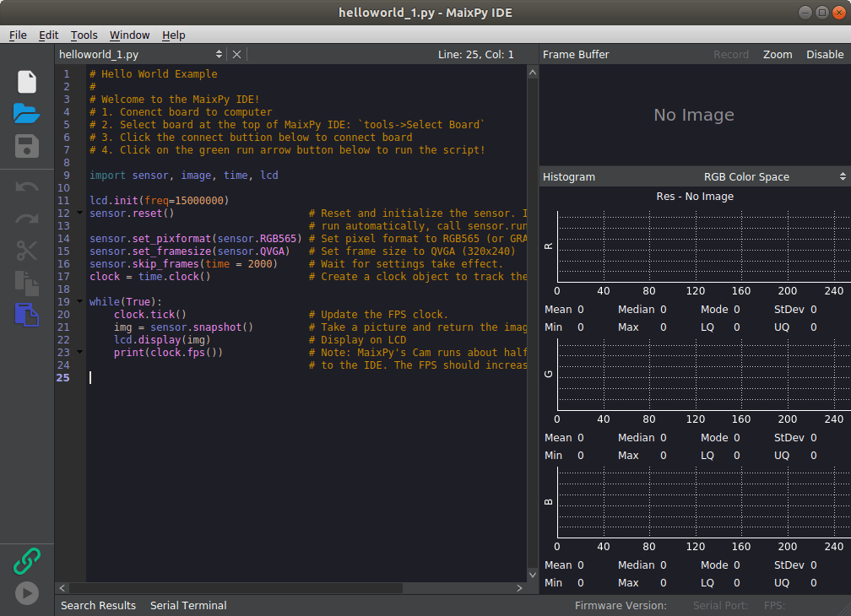
Task: Click the 'sensor.reset()' code text
Action: point(132,213)
